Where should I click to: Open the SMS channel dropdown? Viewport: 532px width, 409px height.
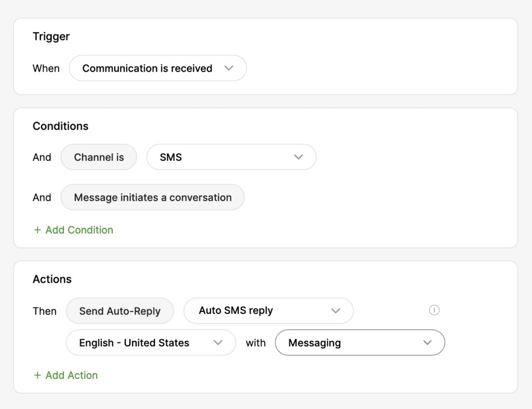coord(231,157)
